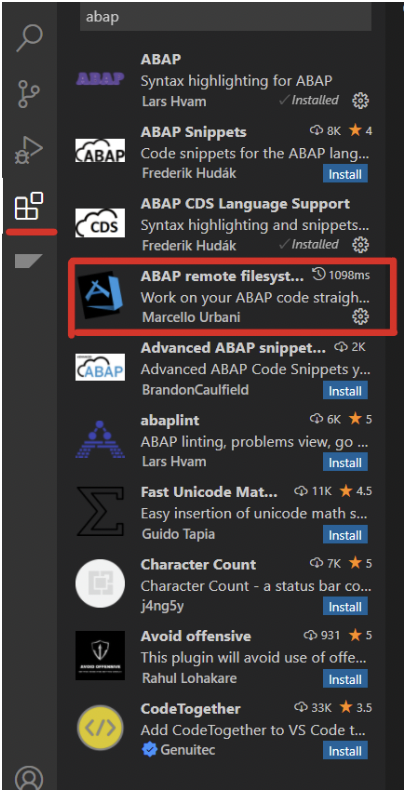
Task: Install the abaplint extension
Action: [x=346, y=463]
